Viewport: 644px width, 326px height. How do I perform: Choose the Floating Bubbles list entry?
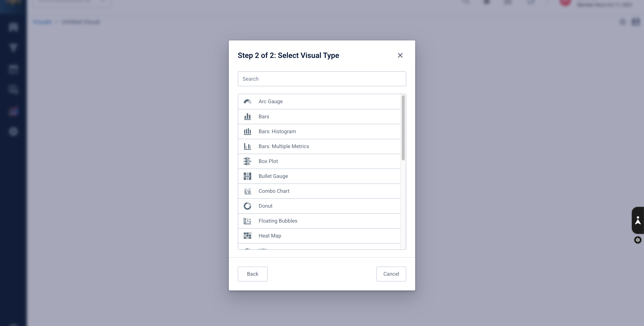point(319,221)
